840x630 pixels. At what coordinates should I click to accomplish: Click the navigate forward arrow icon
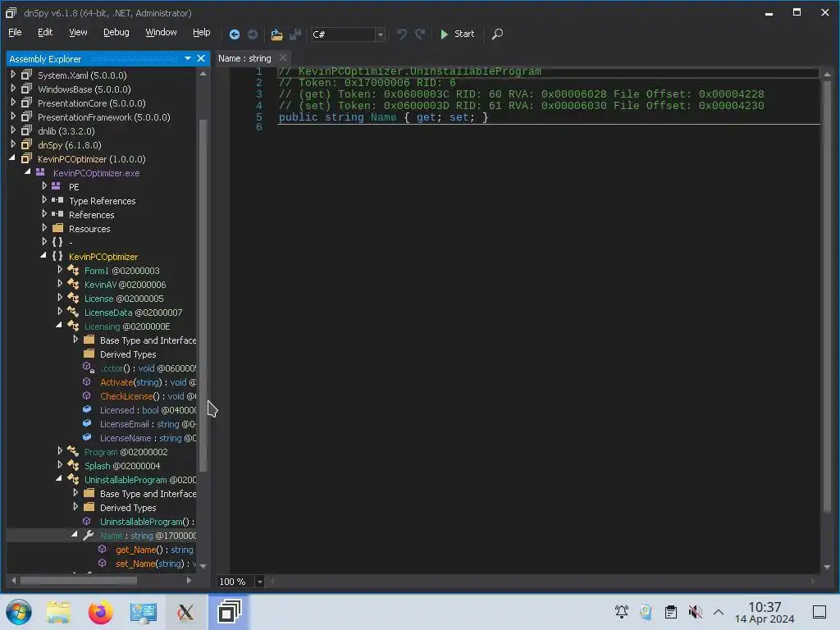[x=253, y=34]
